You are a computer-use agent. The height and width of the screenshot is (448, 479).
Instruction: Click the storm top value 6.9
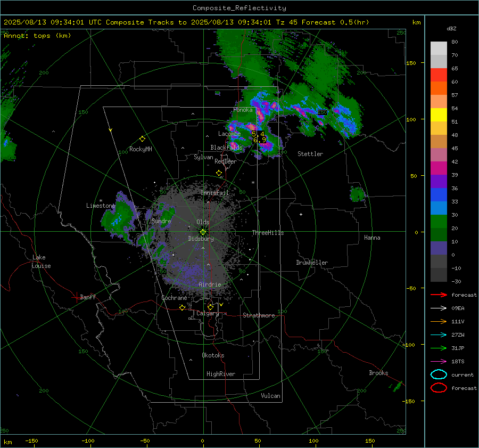[260, 140]
